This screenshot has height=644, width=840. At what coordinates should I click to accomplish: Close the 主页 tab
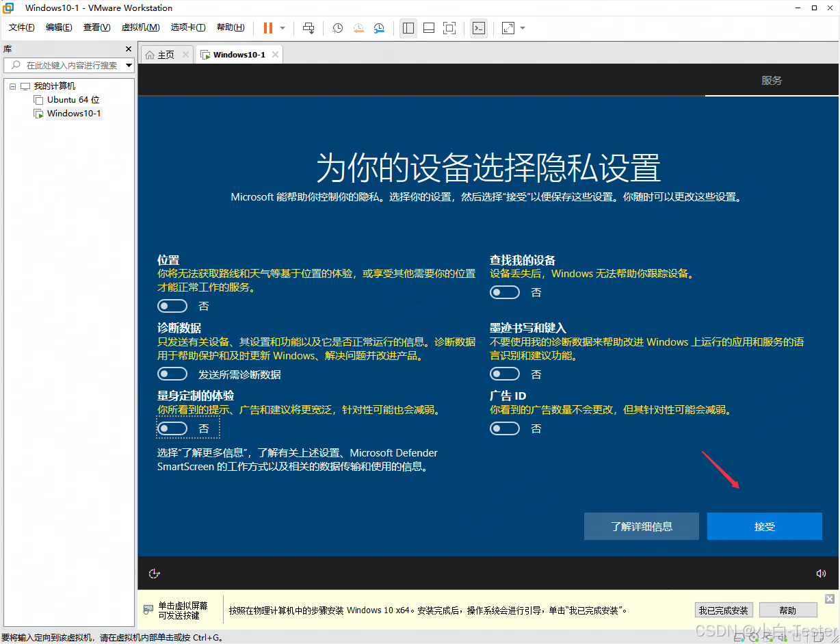click(185, 55)
